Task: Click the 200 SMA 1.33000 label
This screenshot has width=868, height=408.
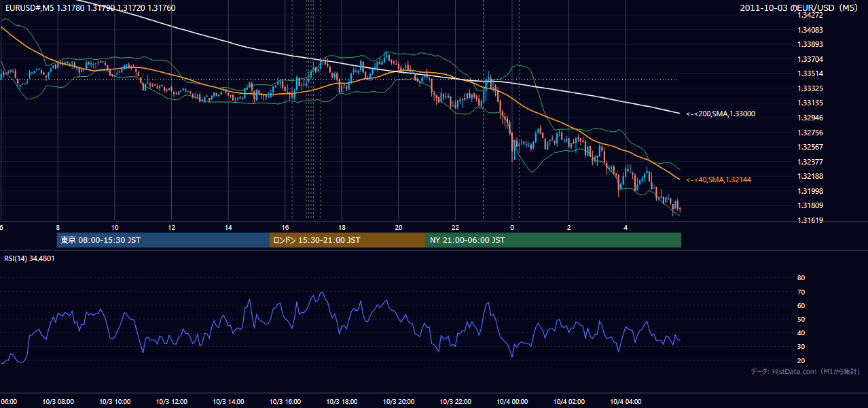Action: 720,114
